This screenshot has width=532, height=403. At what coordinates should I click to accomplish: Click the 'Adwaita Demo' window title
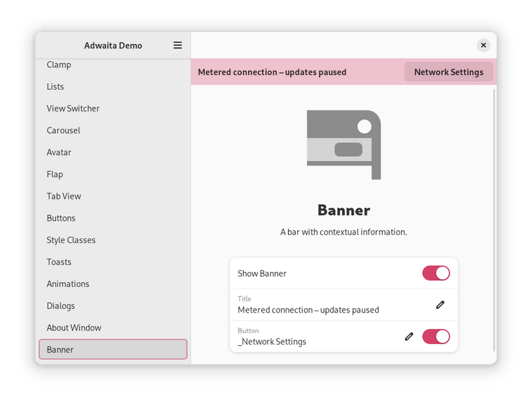click(113, 45)
